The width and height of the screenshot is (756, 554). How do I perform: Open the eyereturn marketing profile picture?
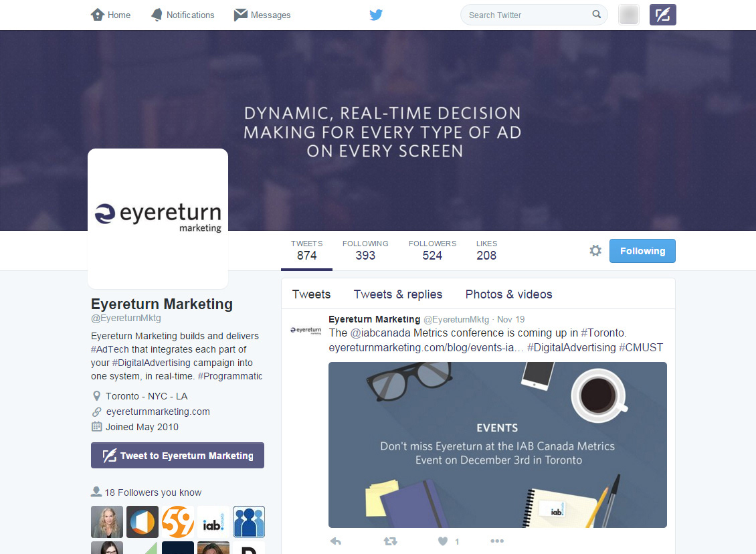tap(158, 218)
